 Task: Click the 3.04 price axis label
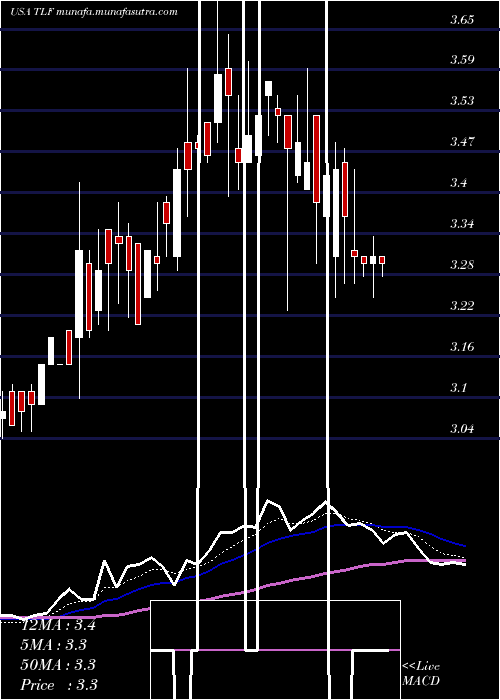point(462,429)
